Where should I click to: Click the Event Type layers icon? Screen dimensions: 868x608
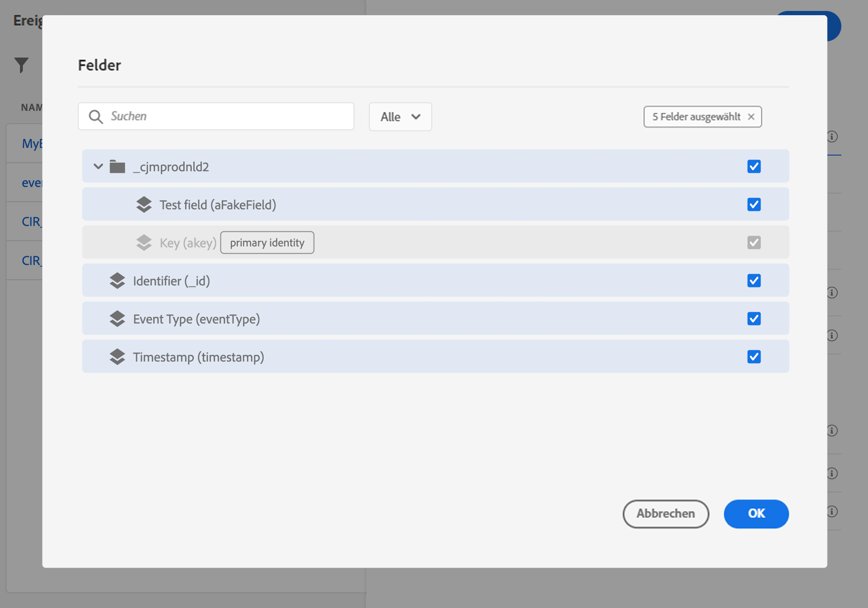(x=117, y=319)
